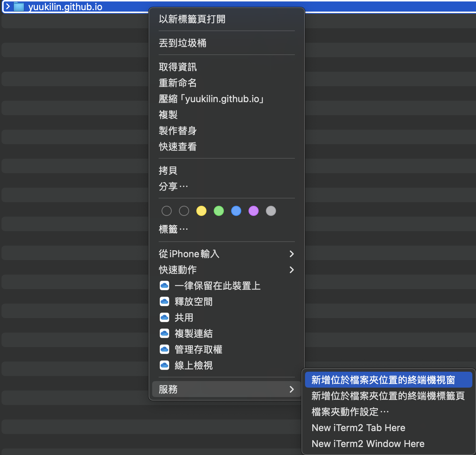The image size is (476, 455).
Task: Apply the green tag color
Action: pos(219,211)
